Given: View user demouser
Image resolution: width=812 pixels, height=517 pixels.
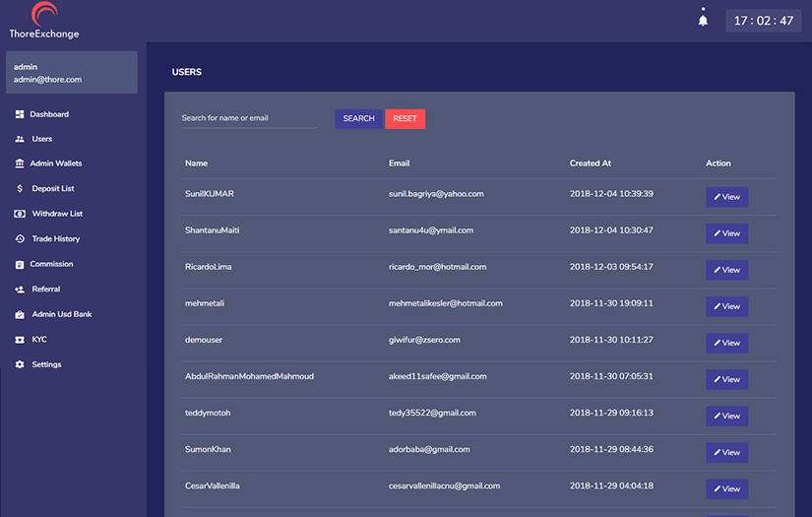Looking at the screenshot, I should tap(726, 343).
